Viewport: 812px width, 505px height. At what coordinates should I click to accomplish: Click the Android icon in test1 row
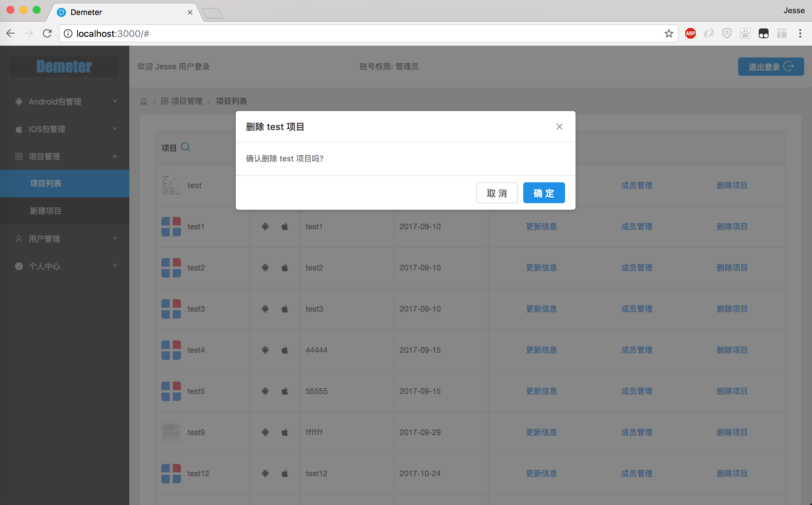[265, 226]
